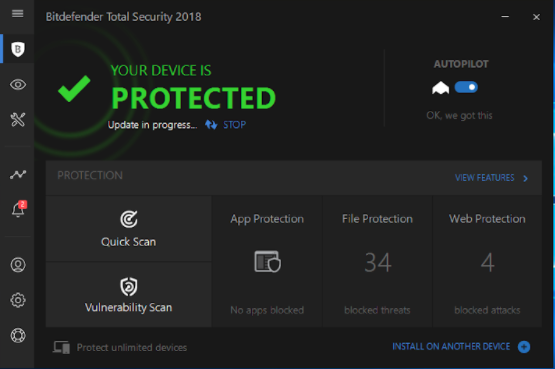Click Install on Another Device plus icon
555x369 pixels.
524,347
